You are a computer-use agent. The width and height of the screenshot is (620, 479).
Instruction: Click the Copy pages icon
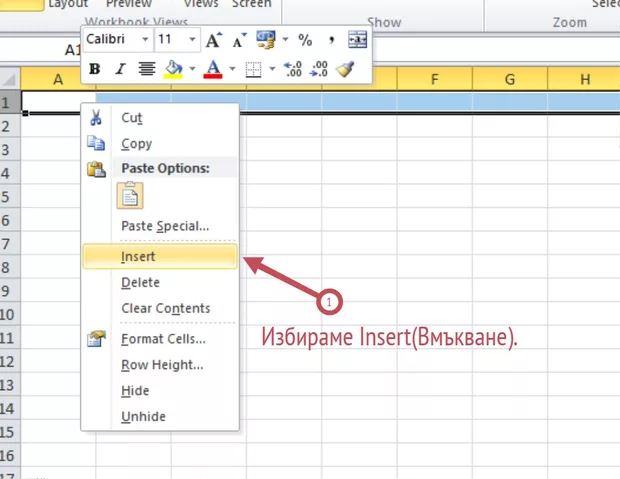point(96,143)
